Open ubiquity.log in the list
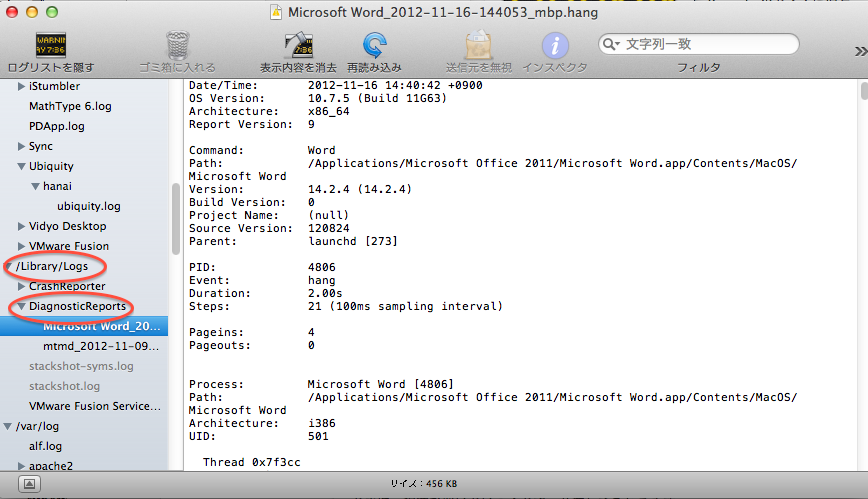 coord(89,206)
